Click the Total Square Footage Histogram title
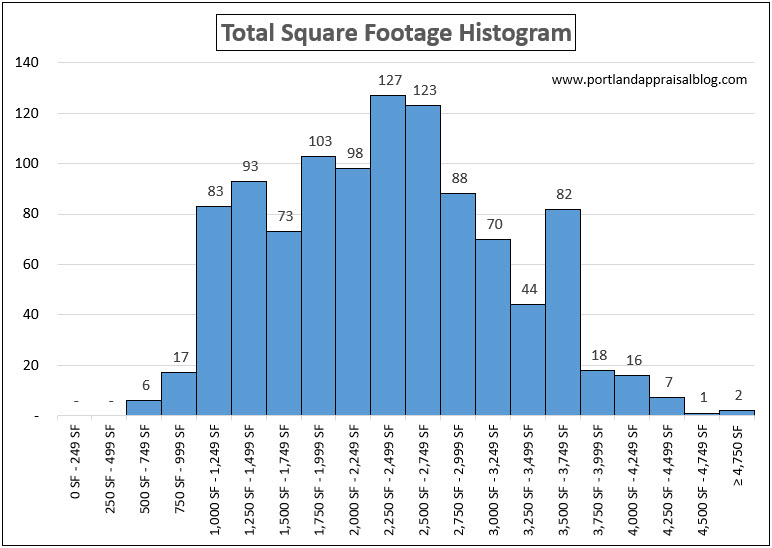 (396, 33)
